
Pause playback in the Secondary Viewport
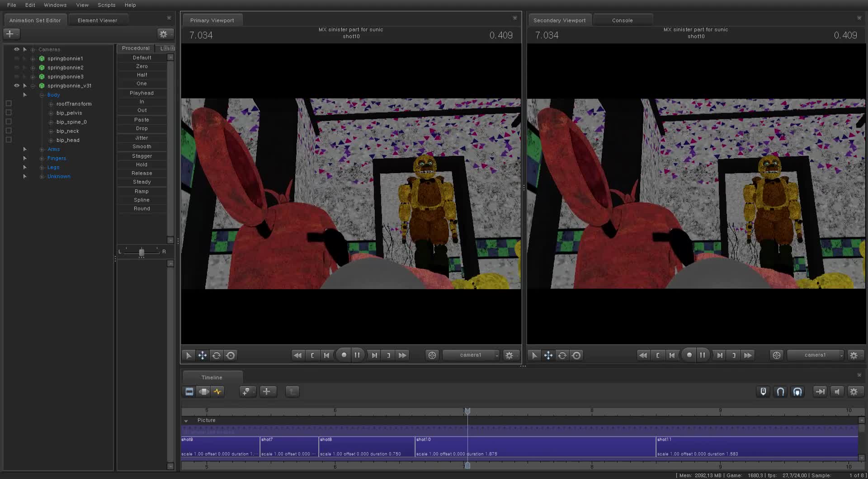[x=703, y=356]
